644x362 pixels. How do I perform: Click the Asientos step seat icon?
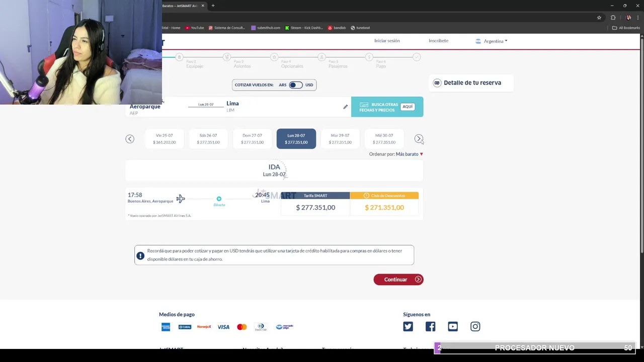point(227,57)
